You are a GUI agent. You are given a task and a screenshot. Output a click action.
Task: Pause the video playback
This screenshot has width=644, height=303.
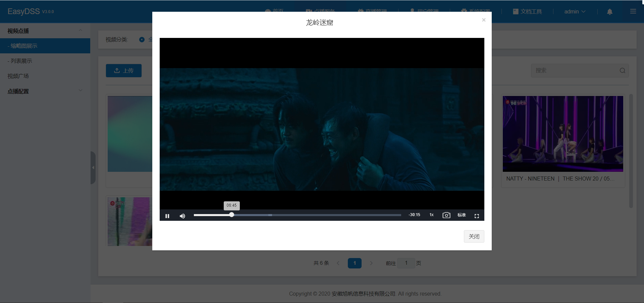pos(167,216)
